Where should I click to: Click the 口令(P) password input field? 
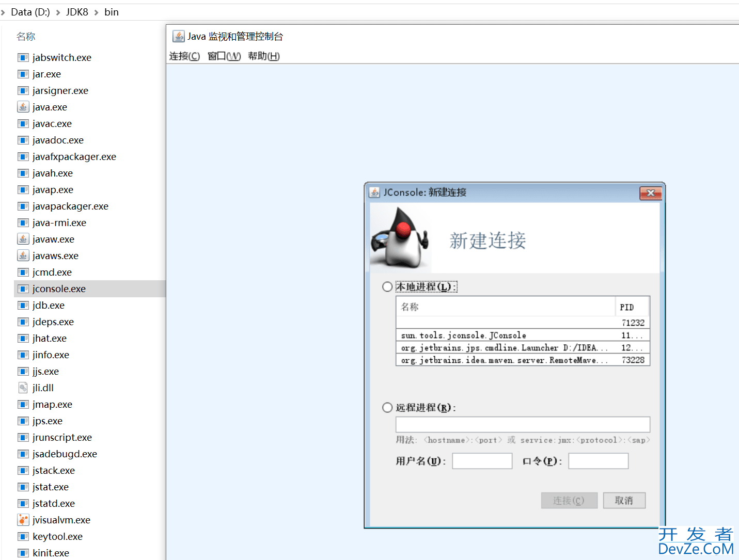coord(598,461)
